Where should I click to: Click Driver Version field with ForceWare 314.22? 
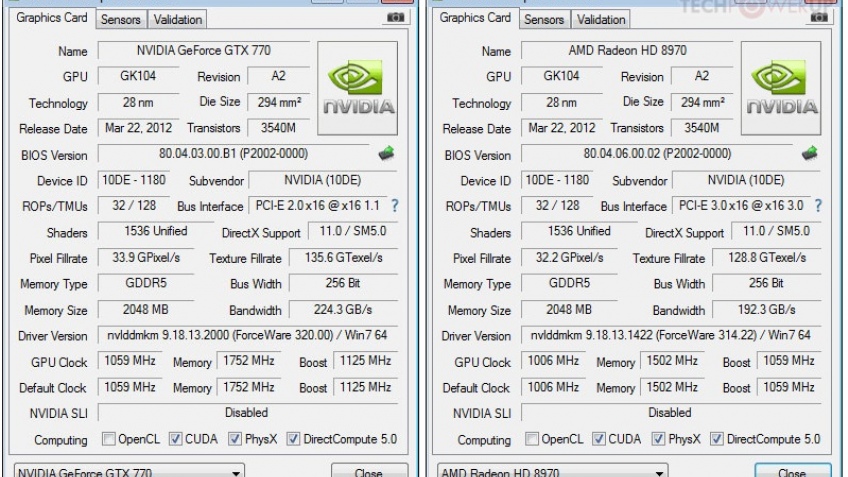671,335
